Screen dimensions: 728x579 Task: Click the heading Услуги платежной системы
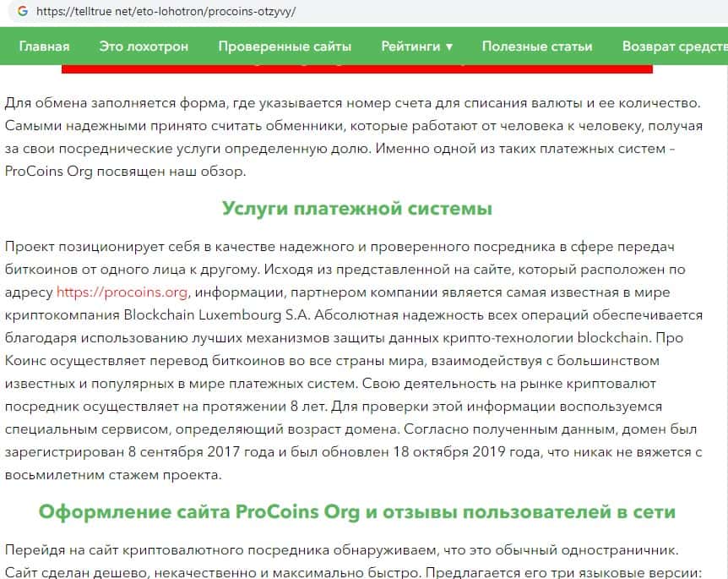point(357,208)
